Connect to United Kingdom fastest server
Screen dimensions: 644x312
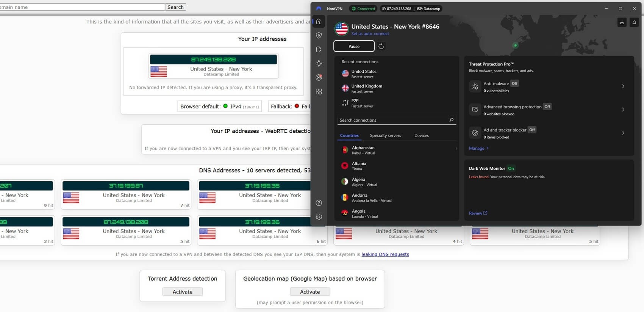pos(396,88)
